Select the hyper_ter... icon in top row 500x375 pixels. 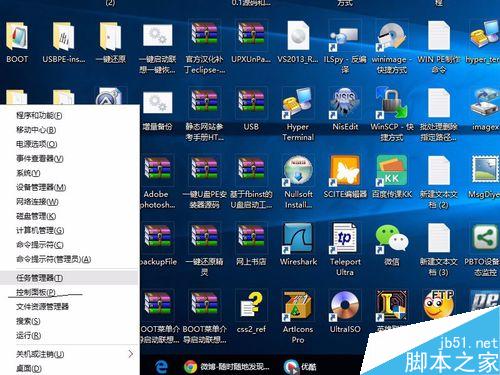(485, 35)
